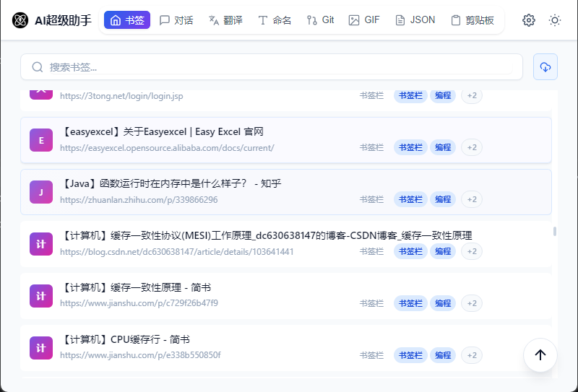Click gray 书签栏 label on CPU缓存行 row
This screenshot has width=578, height=392.
click(x=371, y=355)
